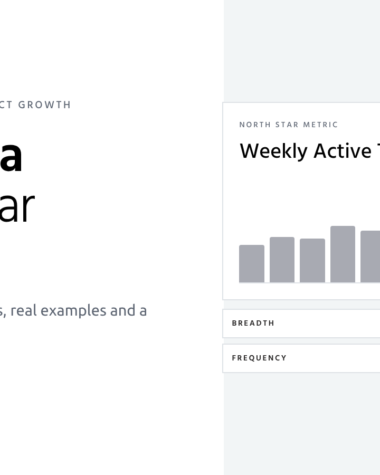Select the tallest bar in the chart

coord(343,254)
